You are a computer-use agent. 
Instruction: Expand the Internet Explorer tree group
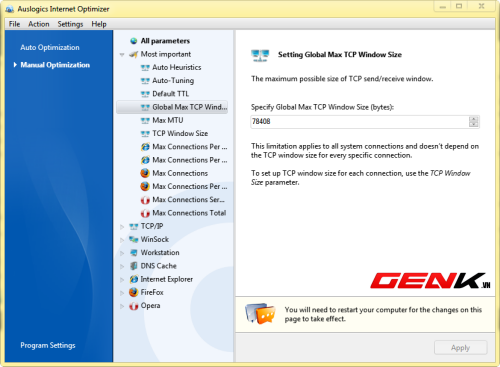pos(122,280)
